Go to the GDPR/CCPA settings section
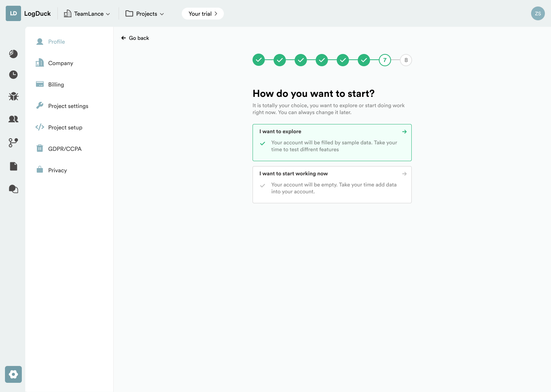The height and width of the screenshot is (392, 551). click(x=65, y=149)
